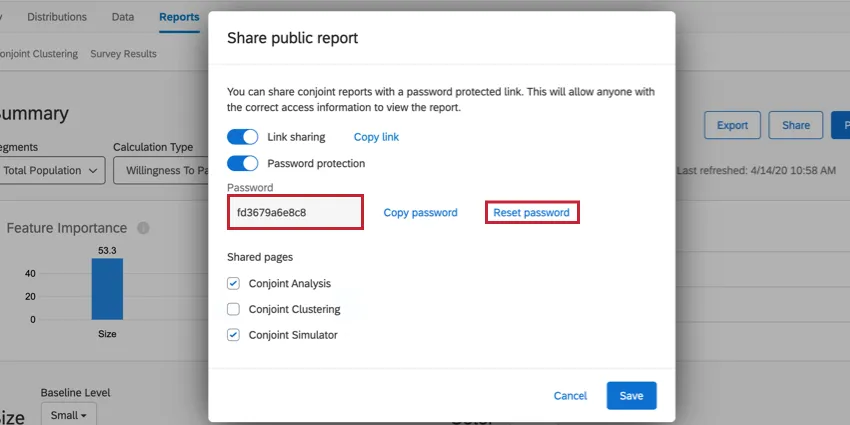Open the Total Population segments dropdown
Screen dimensions: 850x425
52,171
